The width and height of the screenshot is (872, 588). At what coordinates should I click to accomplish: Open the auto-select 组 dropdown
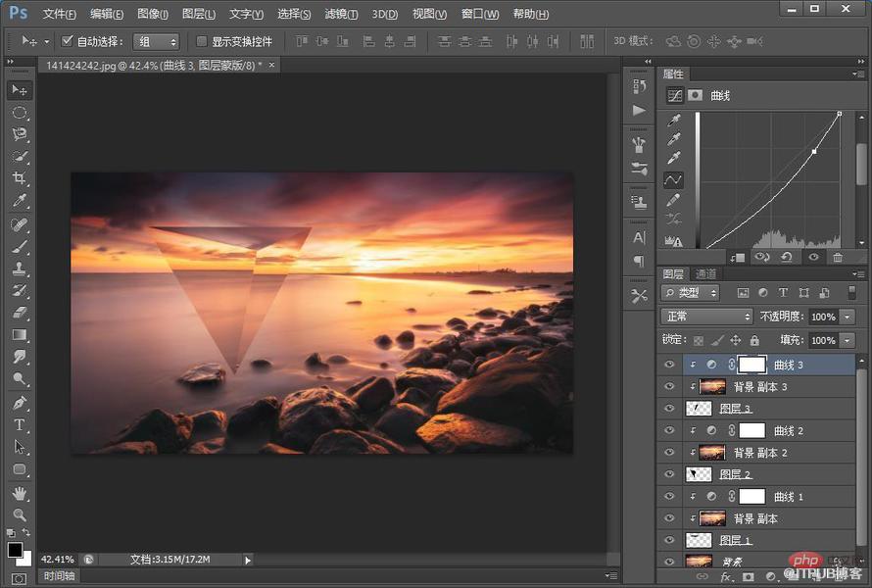[156, 42]
